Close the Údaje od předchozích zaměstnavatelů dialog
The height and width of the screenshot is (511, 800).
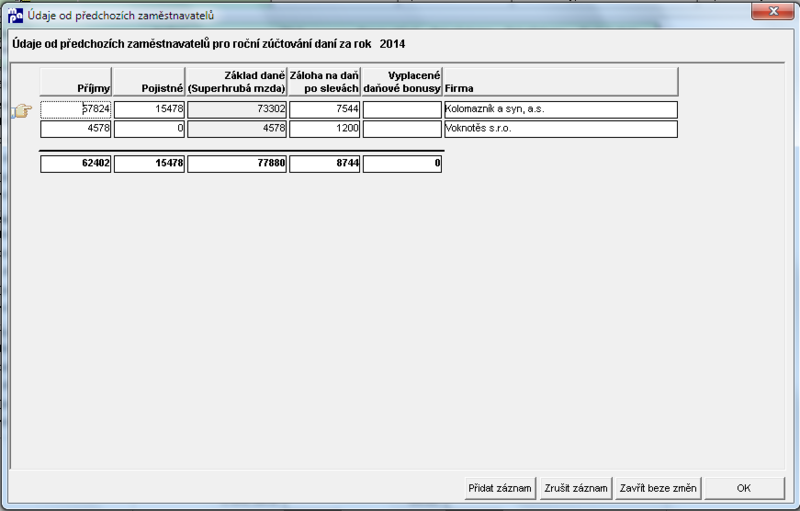click(772, 11)
